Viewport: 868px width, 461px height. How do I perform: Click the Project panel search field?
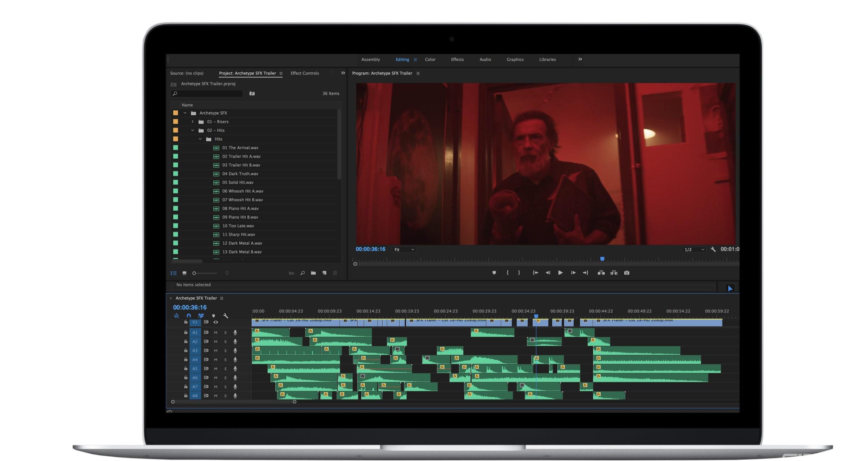pyautogui.click(x=207, y=94)
